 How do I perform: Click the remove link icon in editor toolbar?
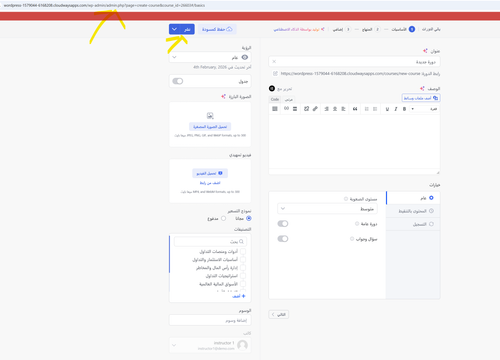tap(306, 109)
